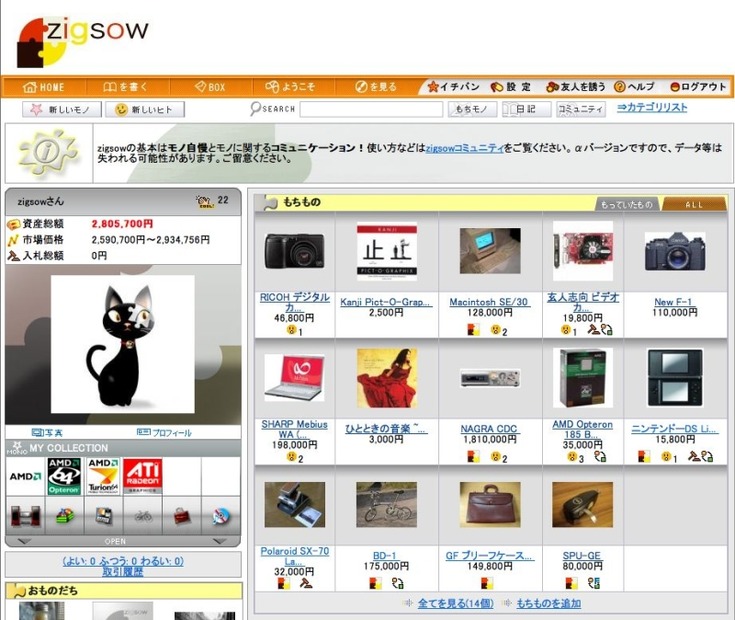The height and width of the screenshot is (620, 735).
Task: Expand My Collection with the OPEN bar
Action: (x=116, y=541)
